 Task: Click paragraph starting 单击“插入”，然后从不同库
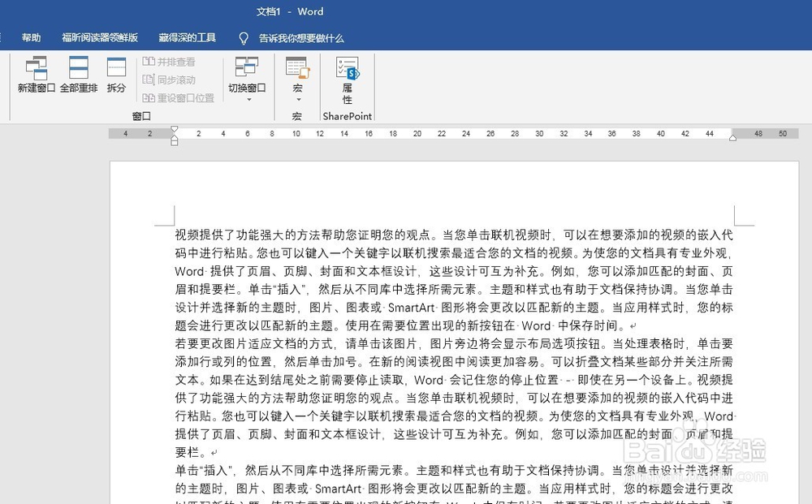point(454,471)
